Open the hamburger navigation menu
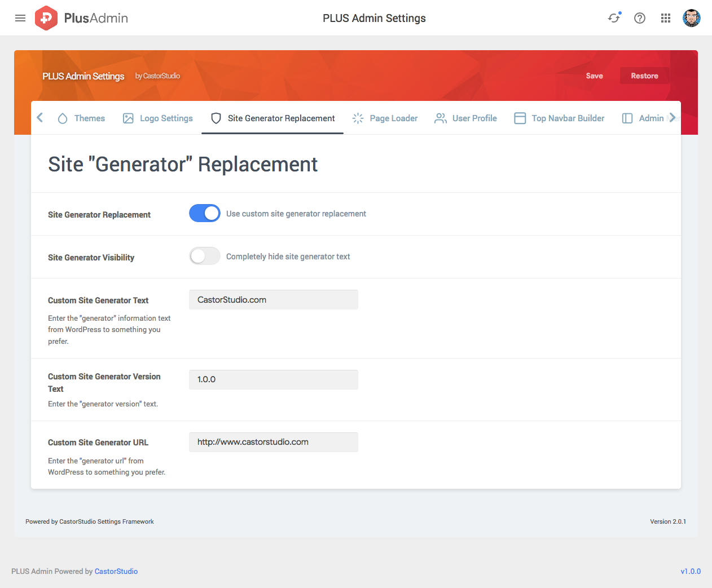The image size is (712, 588). pos(20,18)
